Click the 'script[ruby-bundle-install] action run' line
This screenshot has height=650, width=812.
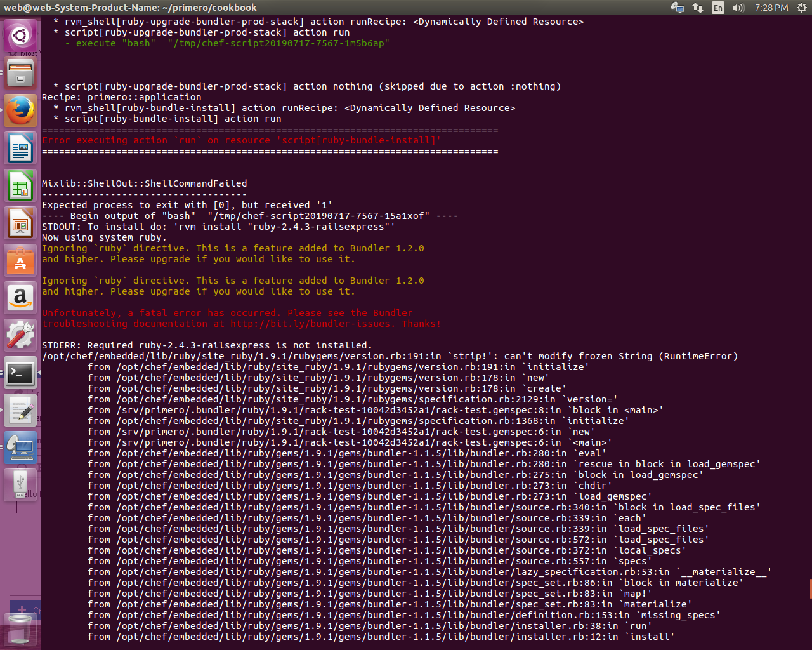click(167, 119)
